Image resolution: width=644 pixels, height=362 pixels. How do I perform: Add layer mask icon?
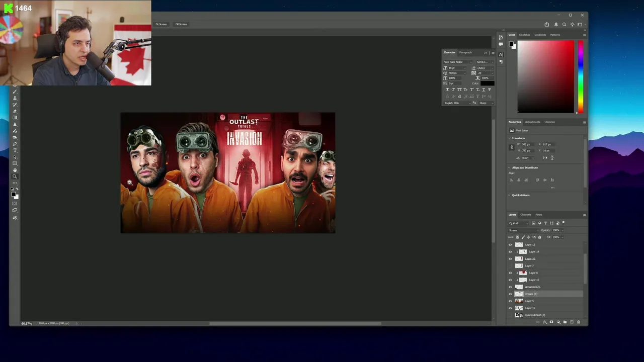pos(551,322)
